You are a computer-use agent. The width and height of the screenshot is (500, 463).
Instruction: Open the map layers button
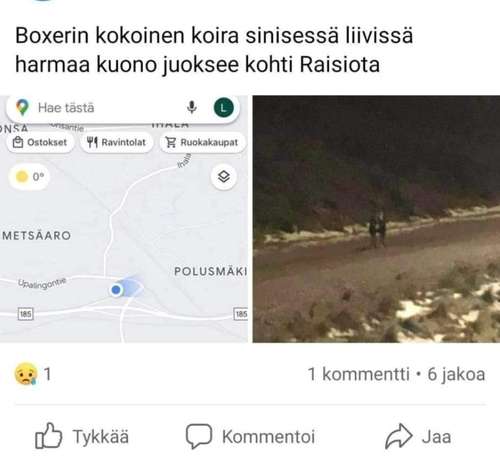(224, 176)
